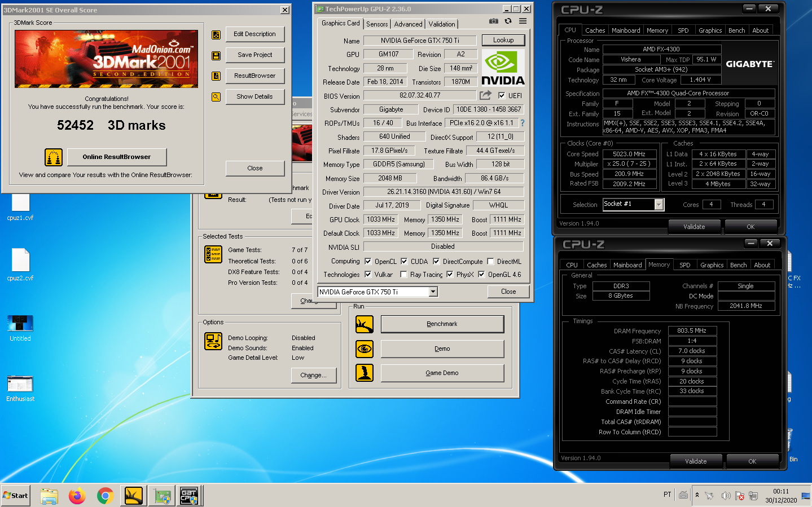
Task: Toggle the OpenCL checkbox
Action: pos(368,261)
